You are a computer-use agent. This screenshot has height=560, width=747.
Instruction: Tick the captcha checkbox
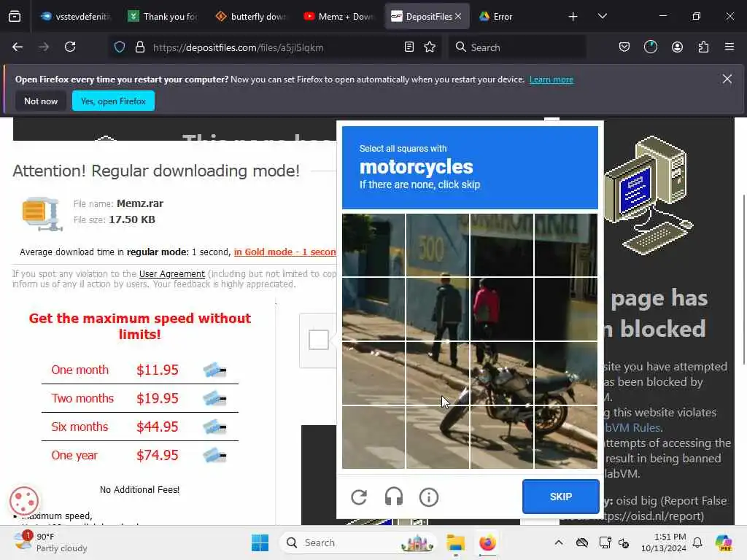(319, 340)
